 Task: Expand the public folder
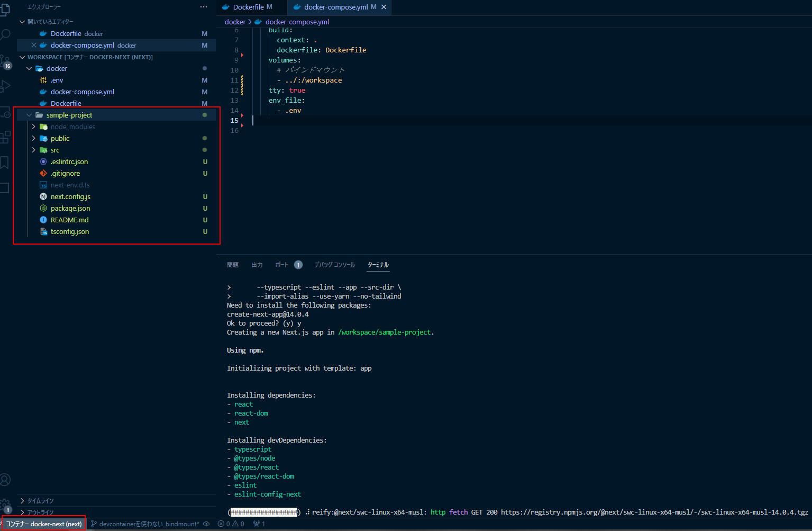34,138
